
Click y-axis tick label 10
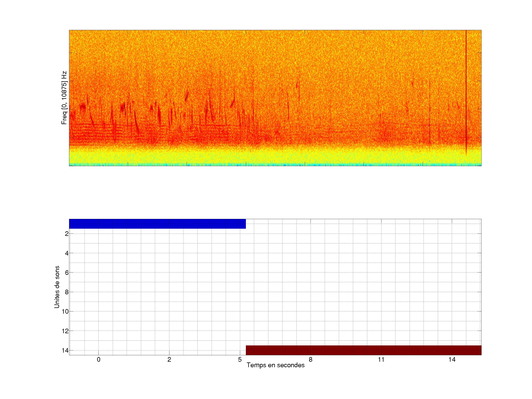coord(65,312)
